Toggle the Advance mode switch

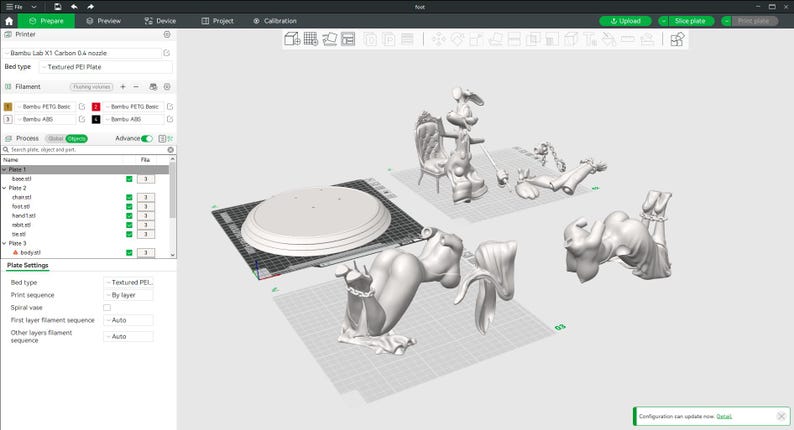pyautogui.click(x=147, y=138)
